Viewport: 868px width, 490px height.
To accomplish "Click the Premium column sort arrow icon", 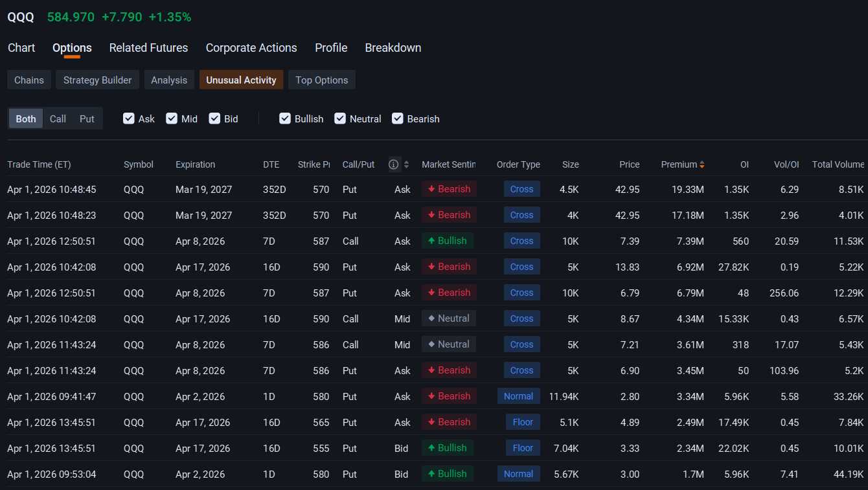I will [702, 164].
